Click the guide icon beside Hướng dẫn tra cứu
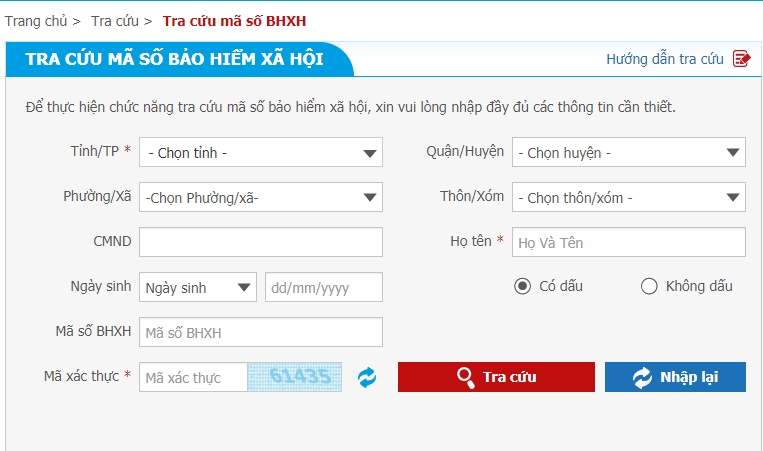The height and width of the screenshot is (451, 763). coord(741,59)
